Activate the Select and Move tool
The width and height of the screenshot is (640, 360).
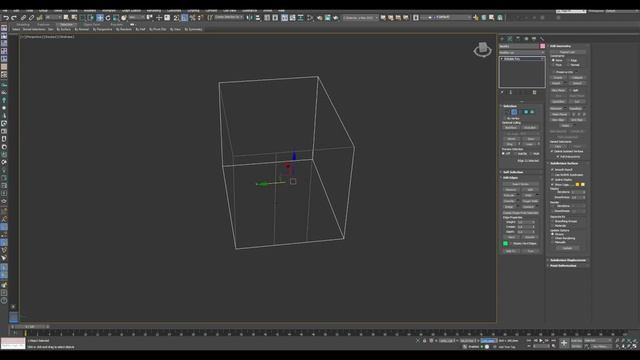pyautogui.click(x=100, y=18)
